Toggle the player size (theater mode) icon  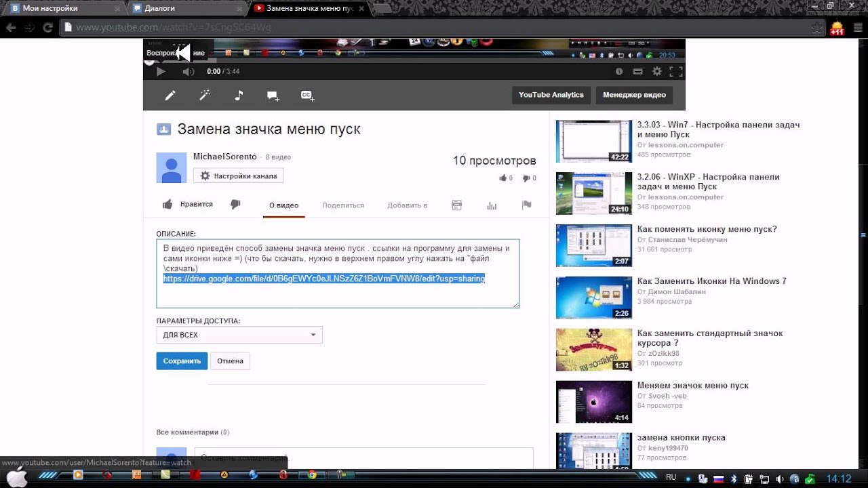[637, 71]
